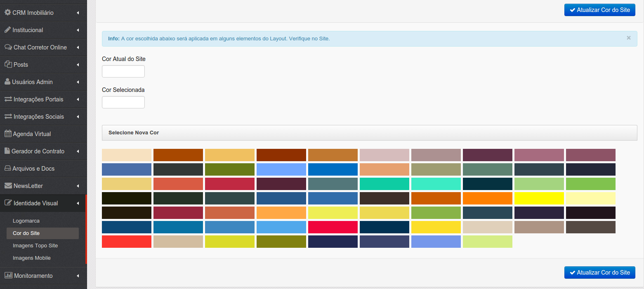Choose the periwinkle blue swatch in last row

436,242
